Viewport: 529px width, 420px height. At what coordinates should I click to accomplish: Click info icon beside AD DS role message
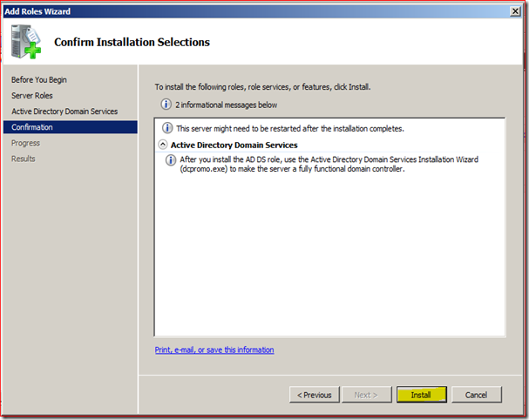click(171, 160)
